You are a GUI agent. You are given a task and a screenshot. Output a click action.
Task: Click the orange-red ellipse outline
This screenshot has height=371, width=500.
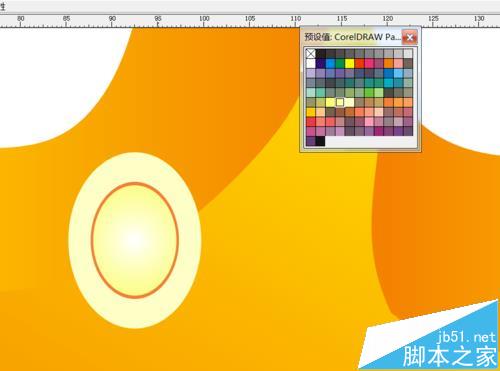point(135,183)
